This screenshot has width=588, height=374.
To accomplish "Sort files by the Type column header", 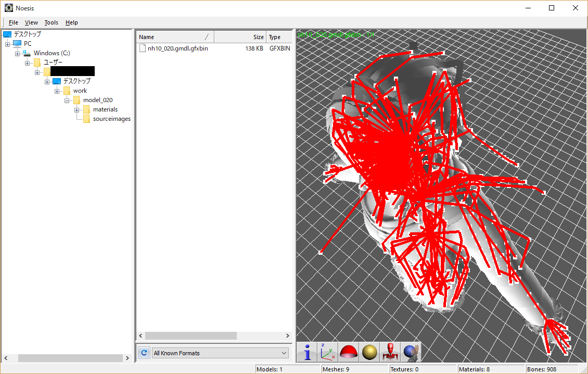I will click(x=278, y=37).
